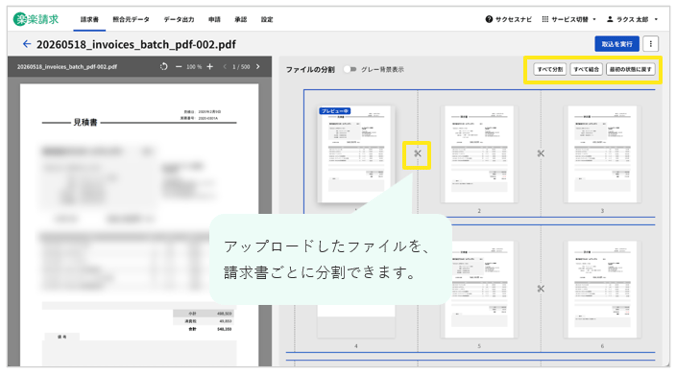Select the 請求書 tab

89,19
